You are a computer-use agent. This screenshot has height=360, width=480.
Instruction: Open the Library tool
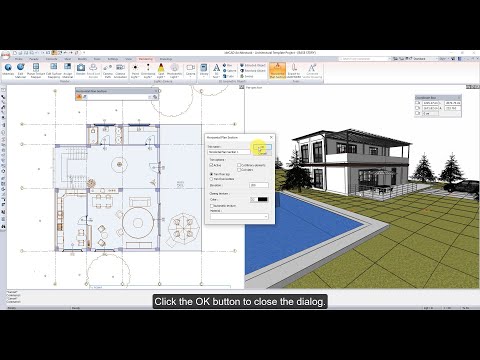[x=204, y=69]
